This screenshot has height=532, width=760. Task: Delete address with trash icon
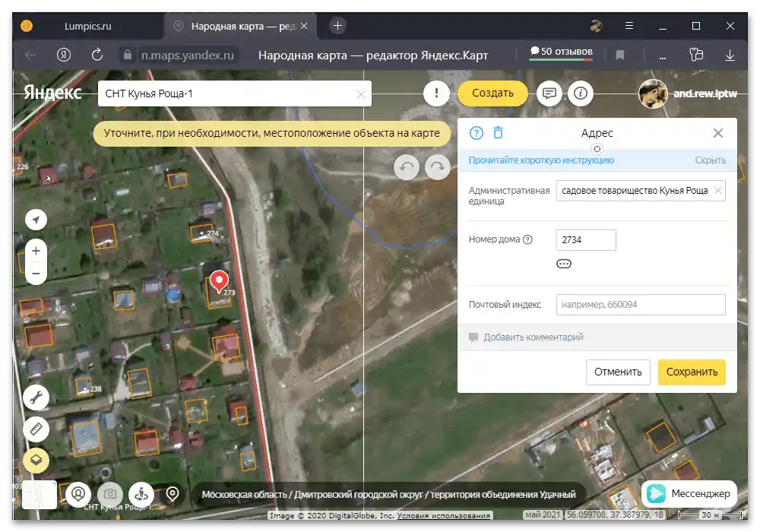pos(499,132)
